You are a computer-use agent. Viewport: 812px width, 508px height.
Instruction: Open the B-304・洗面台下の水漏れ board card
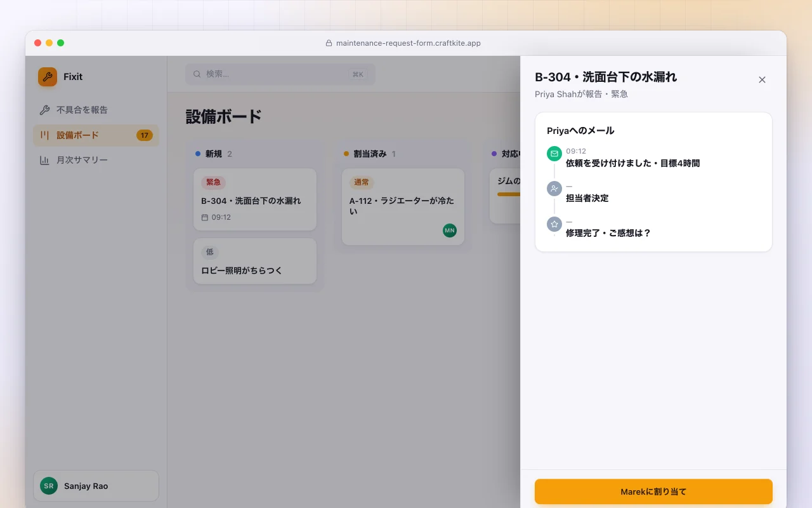click(x=255, y=199)
